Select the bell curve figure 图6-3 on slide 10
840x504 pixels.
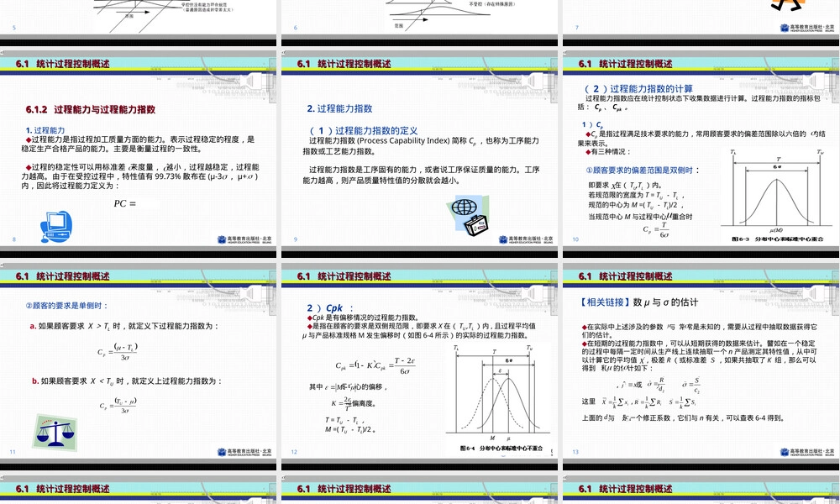[777, 196]
